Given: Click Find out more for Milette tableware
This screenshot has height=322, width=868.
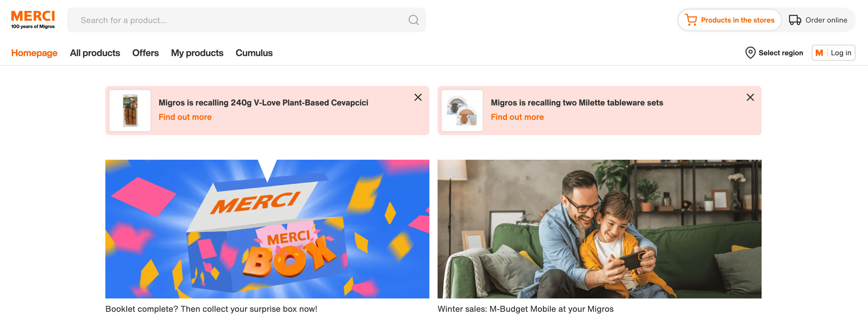Looking at the screenshot, I should (x=517, y=117).
